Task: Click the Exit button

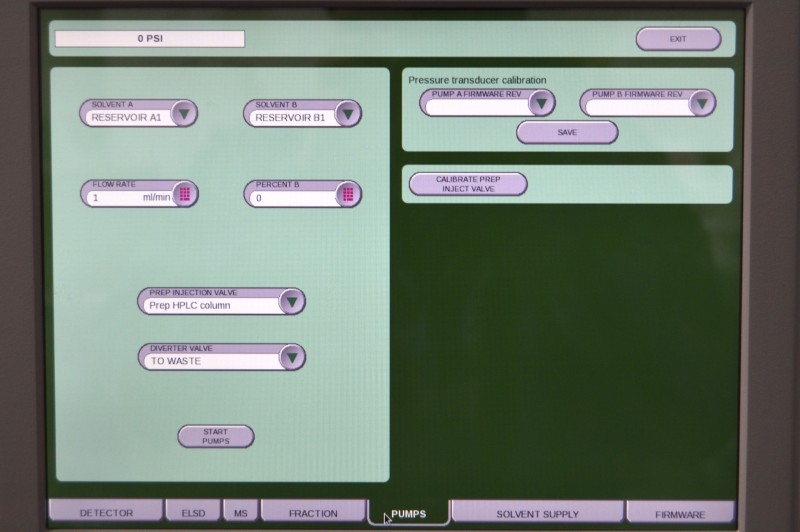Action: pos(678,39)
